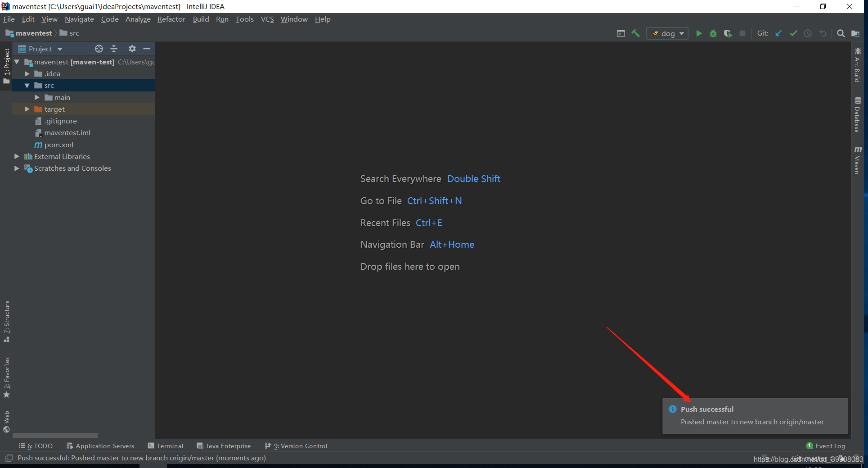Click the Debug bug icon
Image resolution: width=868 pixels, height=468 pixels.
[x=713, y=33]
